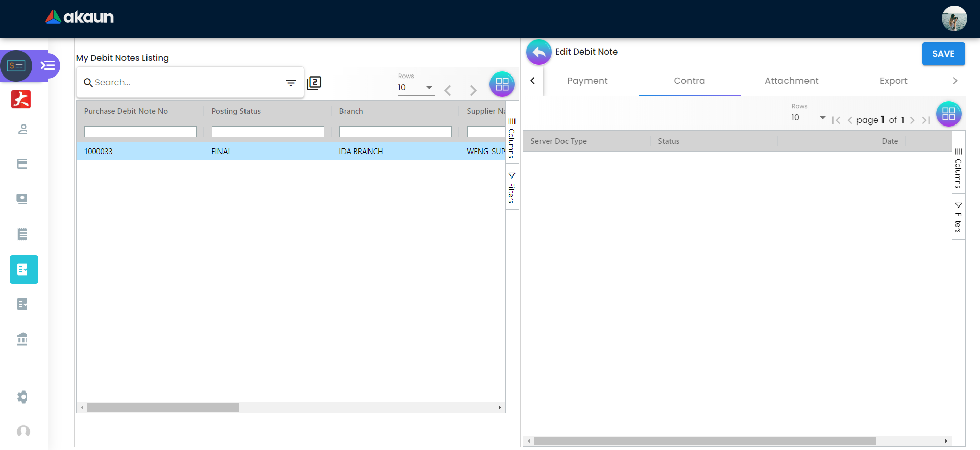Toggle the Filters panel in listing grid
Screen dimensions: 980x450
tap(512, 187)
